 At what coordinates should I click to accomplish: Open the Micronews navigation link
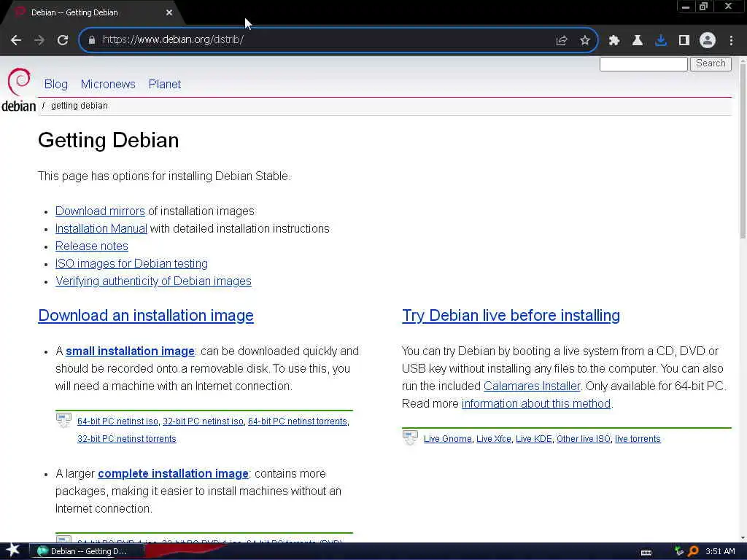pos(108,85)
